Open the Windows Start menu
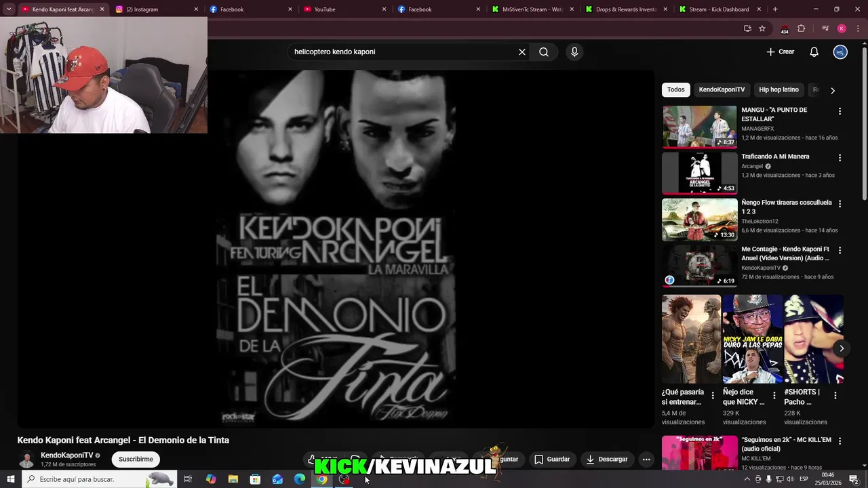Screen dimensions: 868x488 pyautogui.click(x=10, y=479)
